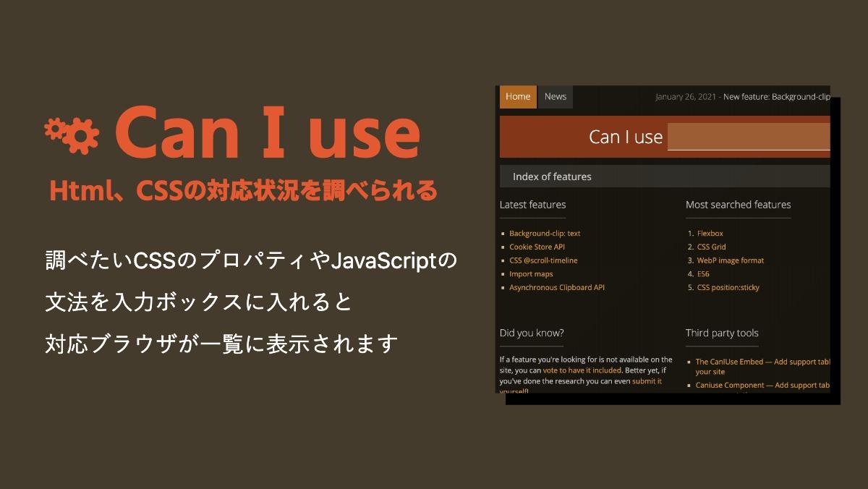Open the CSS position:sticky link
The width and height of the screenshot is (868, 489).
(x=728, y=287)
